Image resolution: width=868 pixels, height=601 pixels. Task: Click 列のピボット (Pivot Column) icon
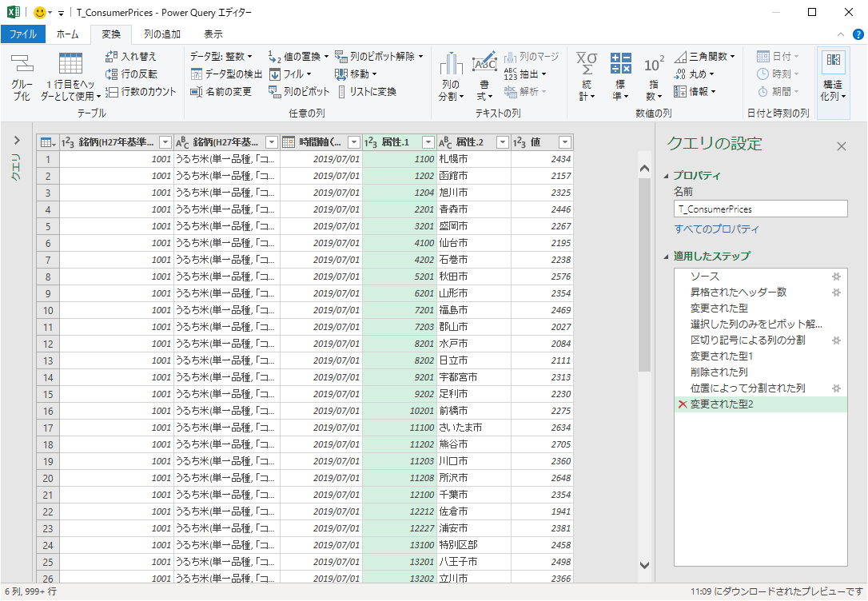point(275,92)
